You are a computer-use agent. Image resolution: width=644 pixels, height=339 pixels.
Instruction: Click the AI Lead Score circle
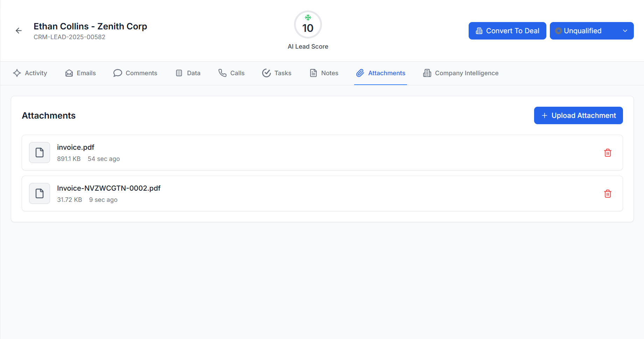click(x=308, y=25)
